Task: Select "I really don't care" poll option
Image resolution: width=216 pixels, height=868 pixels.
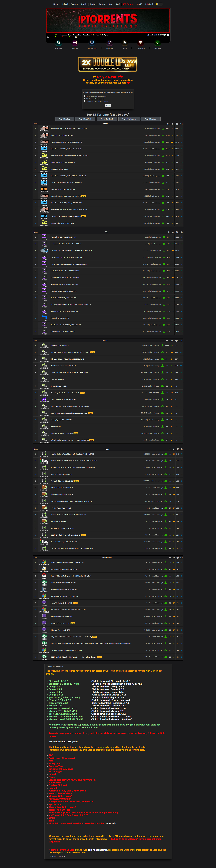Action: tap(85, 101)
